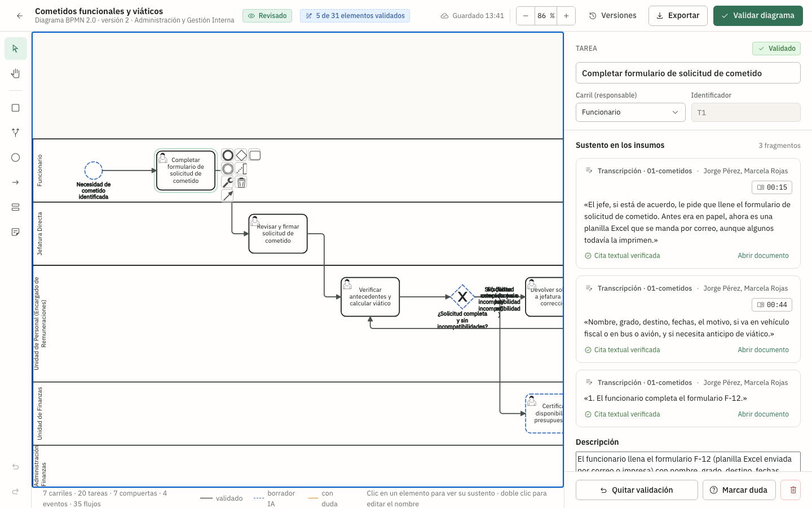Open wrench change-type in context pad
The width and height of the screenshot is (812, 508).
pos(228,182)
